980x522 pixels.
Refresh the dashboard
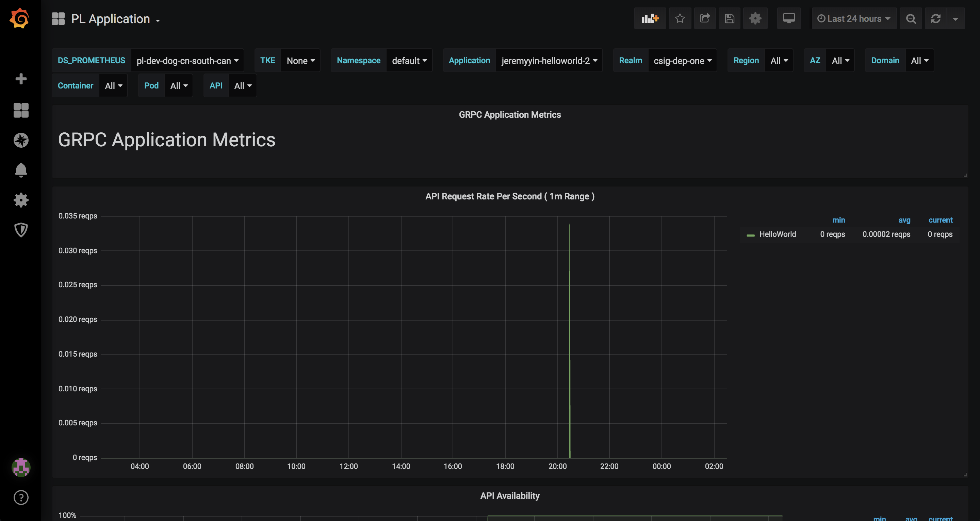click(935, 19)
